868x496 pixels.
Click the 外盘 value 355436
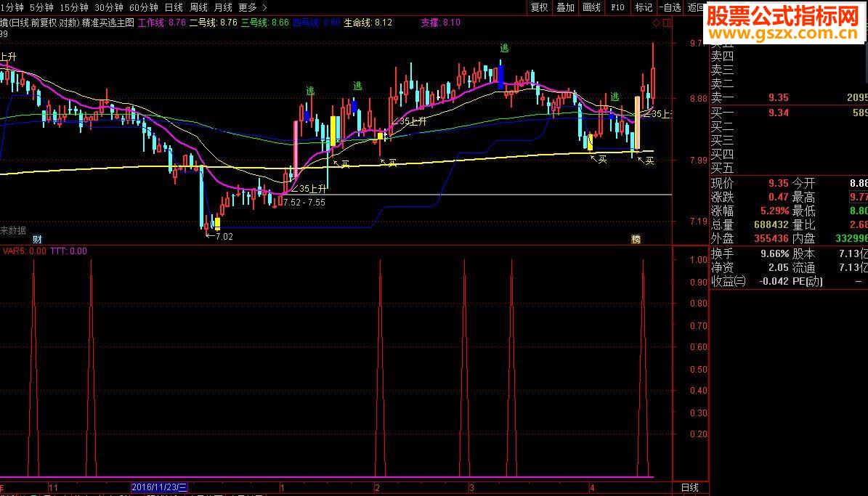(771, 239)
